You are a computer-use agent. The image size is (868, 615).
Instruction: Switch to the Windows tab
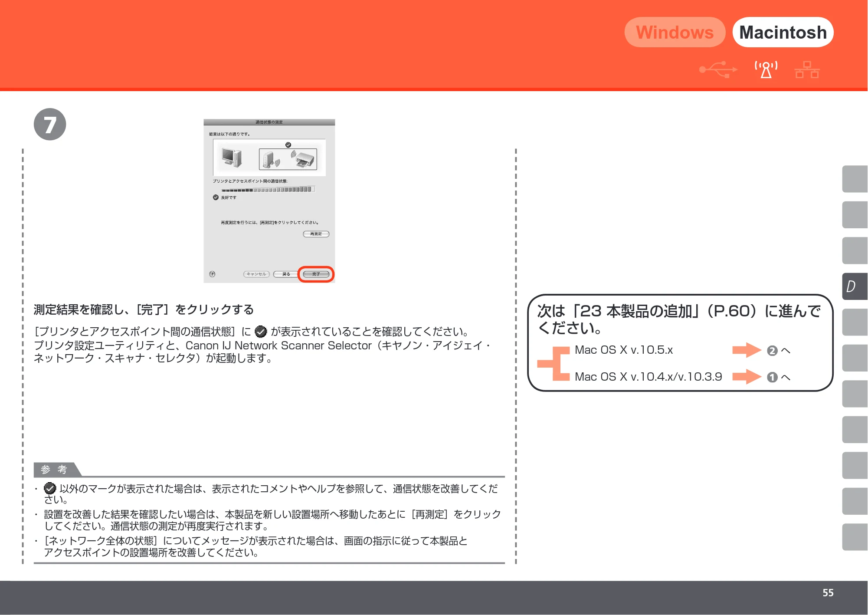(675, 32)
